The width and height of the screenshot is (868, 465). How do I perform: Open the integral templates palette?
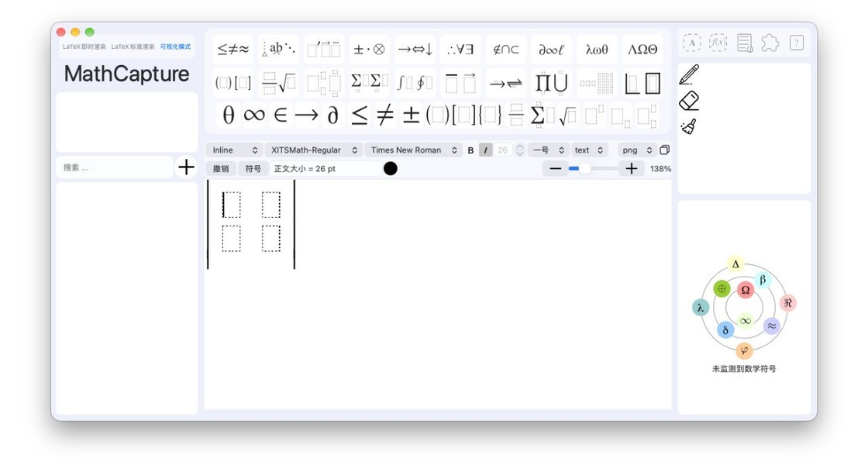click(414, 83)
